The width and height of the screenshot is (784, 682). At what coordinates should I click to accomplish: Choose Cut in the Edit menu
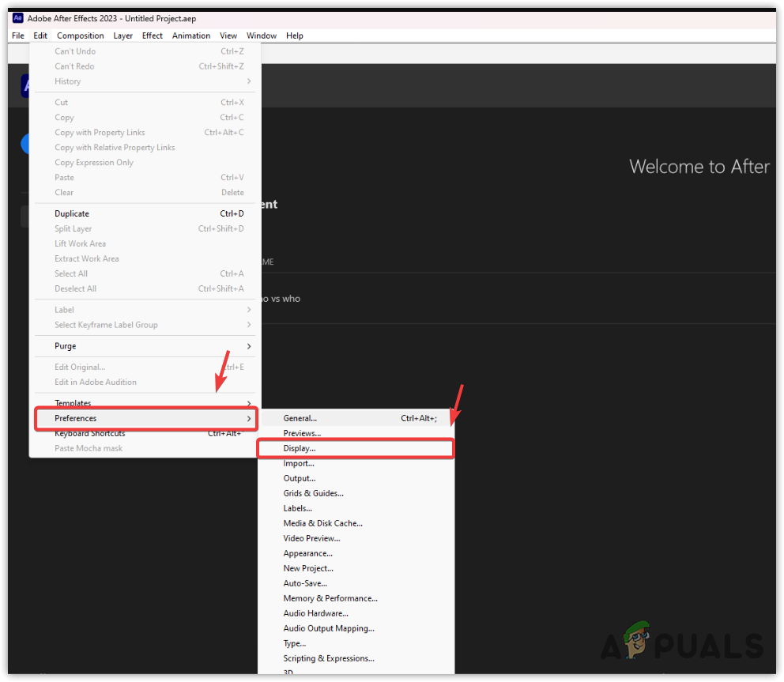click(x=145, y=102)
